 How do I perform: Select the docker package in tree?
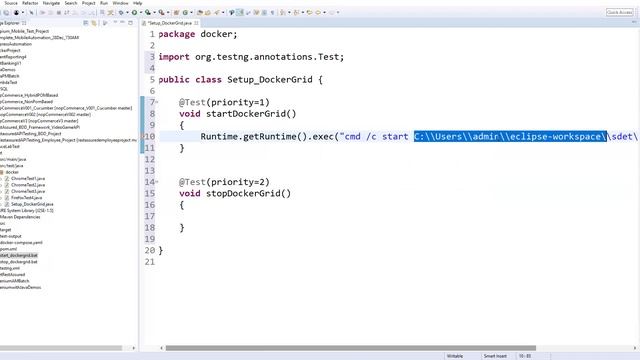[12, 172]
